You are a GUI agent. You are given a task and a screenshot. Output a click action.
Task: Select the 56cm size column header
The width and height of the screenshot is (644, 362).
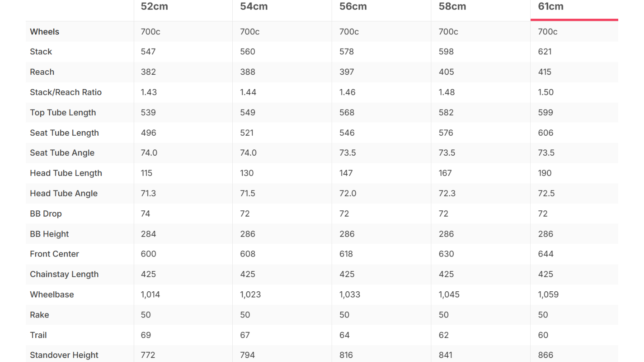click(353, 7)
